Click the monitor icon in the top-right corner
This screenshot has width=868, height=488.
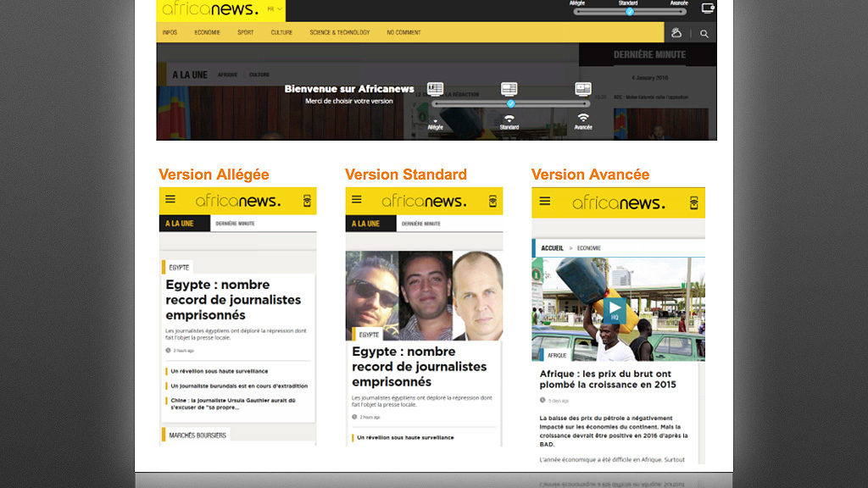pyautogui.click(x=709, y=9)
